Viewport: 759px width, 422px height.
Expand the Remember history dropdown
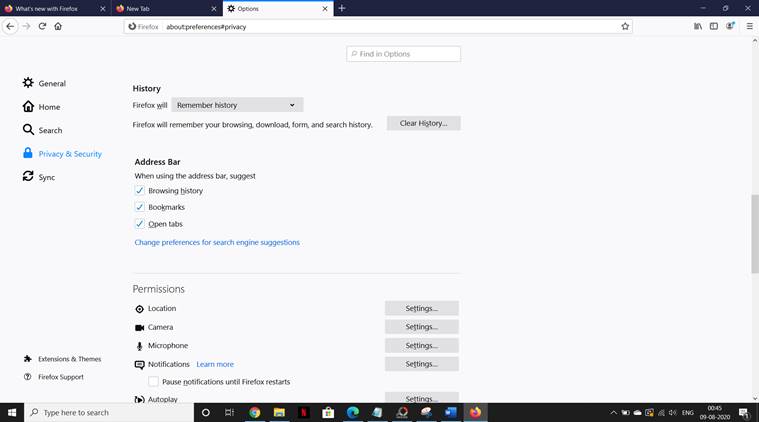tap(237, 105)
